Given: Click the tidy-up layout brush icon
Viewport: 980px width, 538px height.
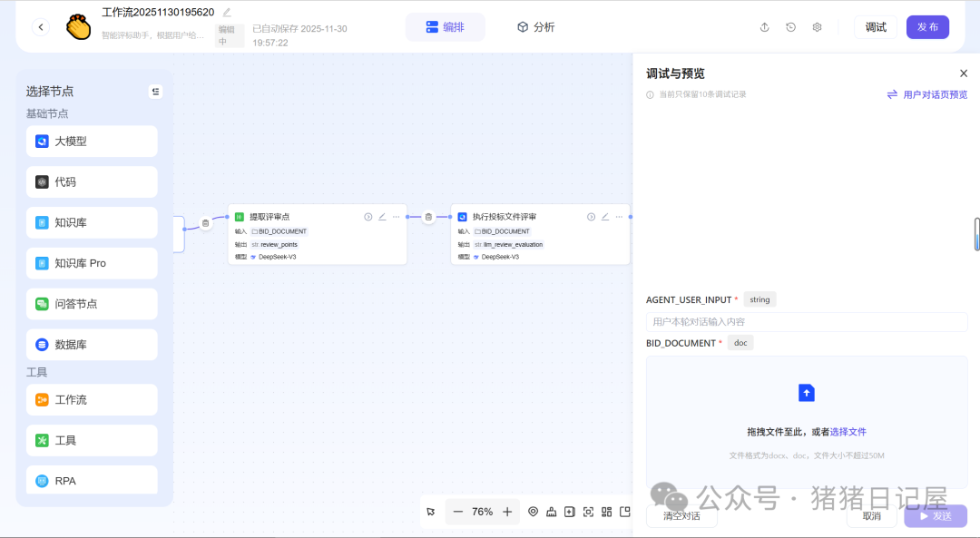Looking at the screenshot, I should pos(552,511).
